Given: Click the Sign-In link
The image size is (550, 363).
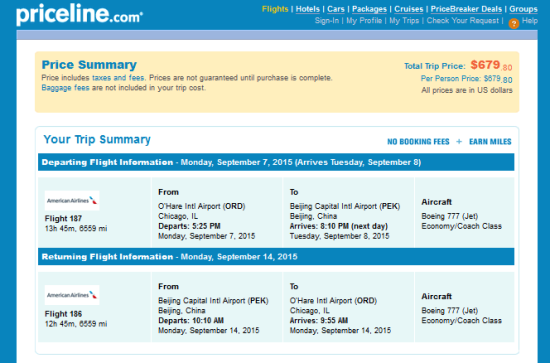Looking at the screenshot, I should click(327, 21).
